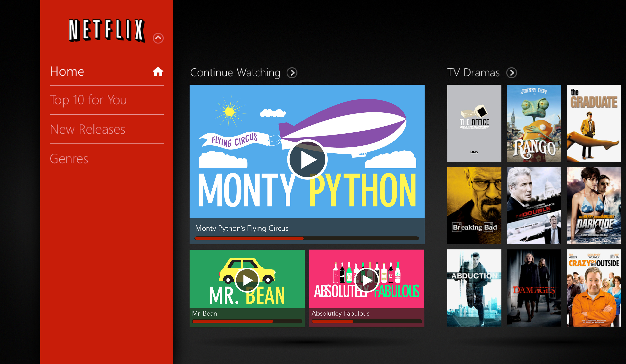The width and height of the screenshot is (626, 364).
Task: Click the house icon beside Home
Action: pyautogui.click(x=158, y=71)
